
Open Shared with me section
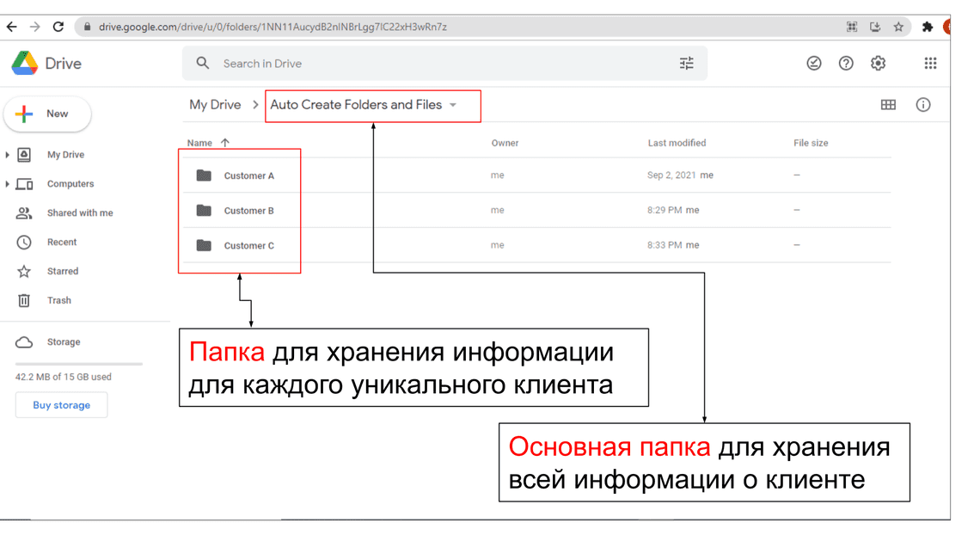(x=79, y=213)
